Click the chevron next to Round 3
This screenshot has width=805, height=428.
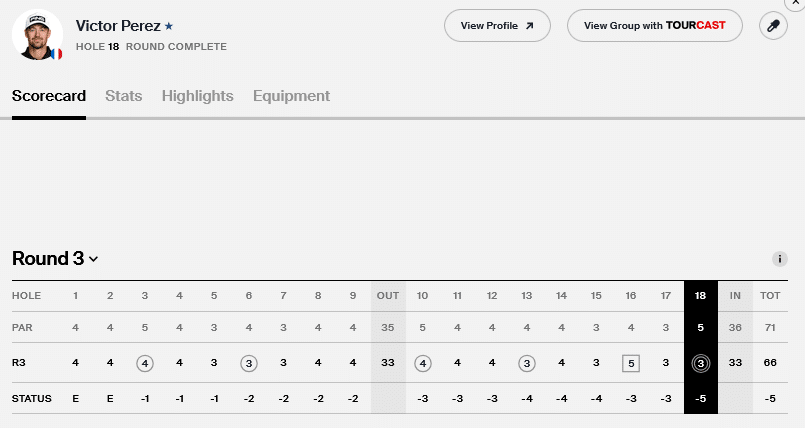click(94, 260)
